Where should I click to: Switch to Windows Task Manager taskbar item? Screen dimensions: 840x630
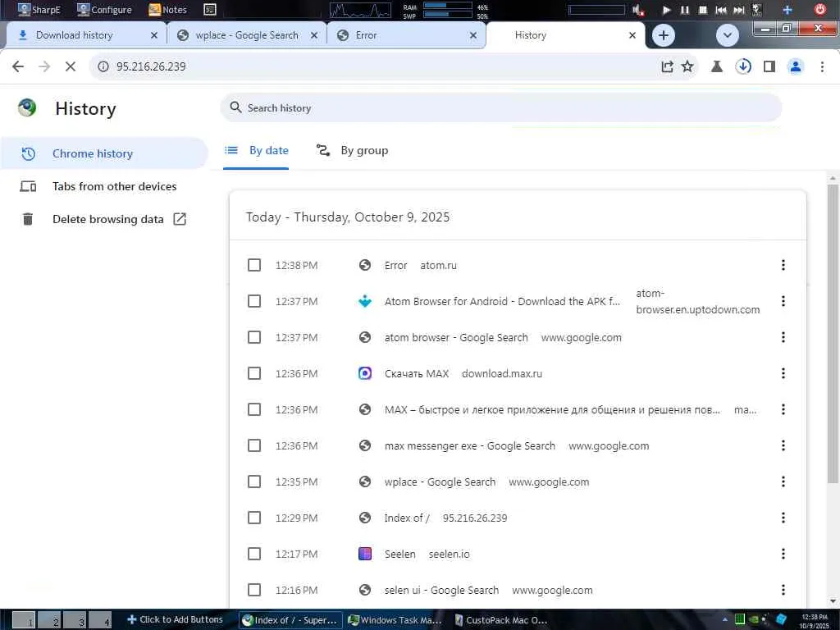click(395, 620)
